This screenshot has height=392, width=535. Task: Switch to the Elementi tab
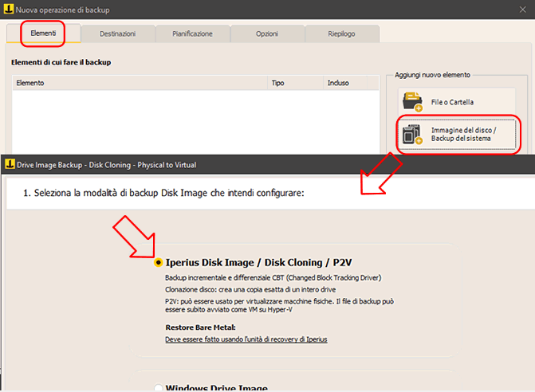(x=43, y=33)
